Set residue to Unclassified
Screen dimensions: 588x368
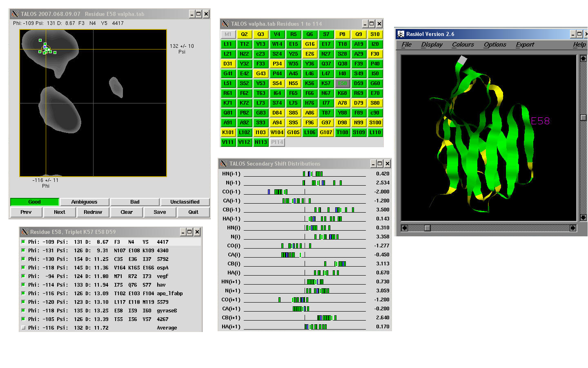(185, 202)
